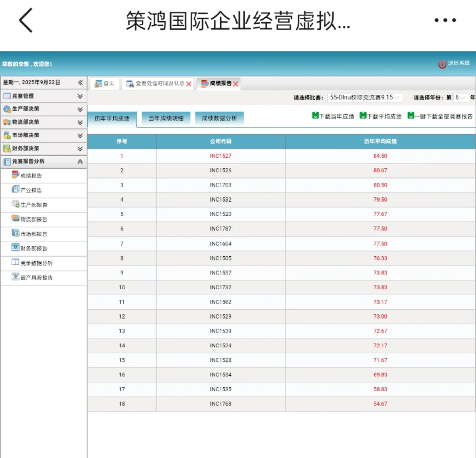Select company code INC1527 cell
The image size is (476, 458).
(221, 156)
